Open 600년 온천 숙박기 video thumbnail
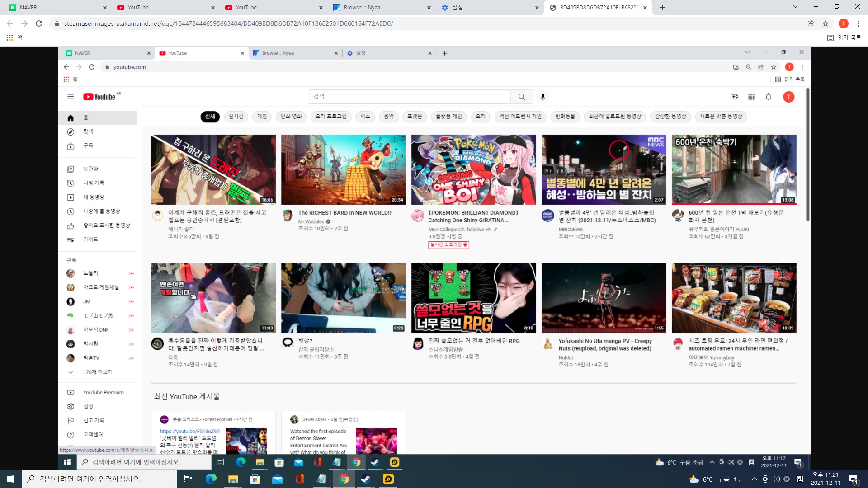The image size is (868, 488). point(734,170)
